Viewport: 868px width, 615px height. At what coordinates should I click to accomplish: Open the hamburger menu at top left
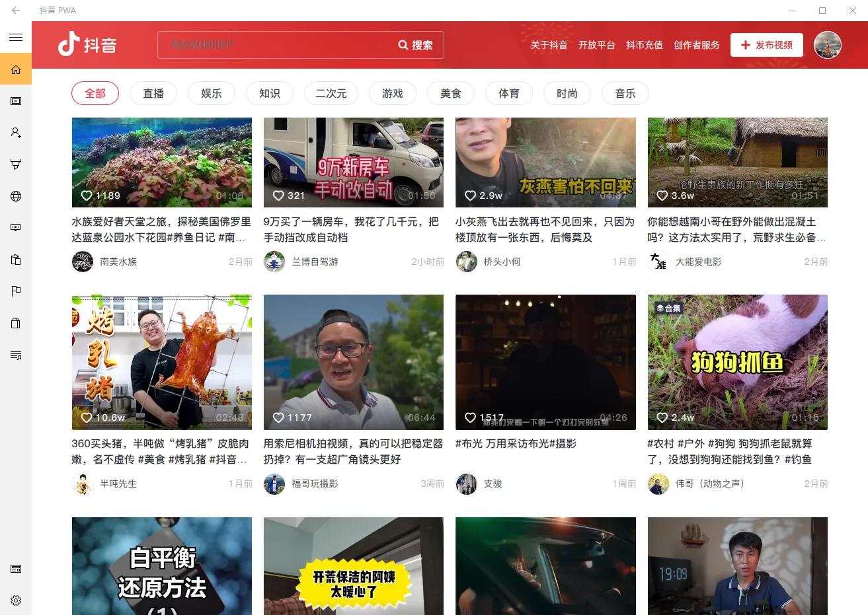15,38
